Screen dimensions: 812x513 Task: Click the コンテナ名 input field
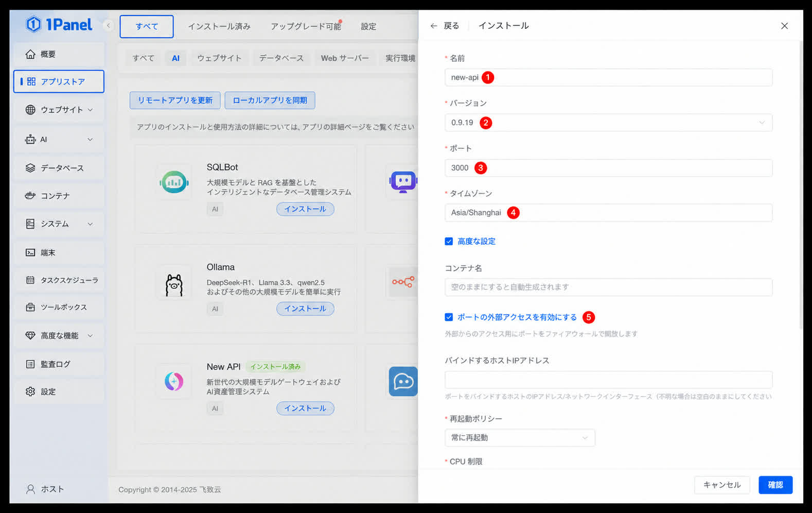pyautogui.click(x=608, y=287)
